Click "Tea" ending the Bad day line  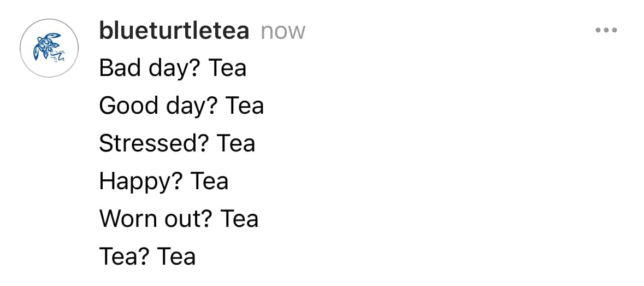227,68
